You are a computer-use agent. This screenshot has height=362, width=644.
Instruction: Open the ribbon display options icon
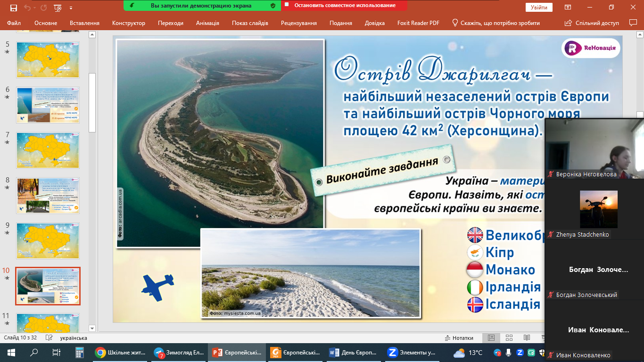pyautogui.click(x=569, y=8)
